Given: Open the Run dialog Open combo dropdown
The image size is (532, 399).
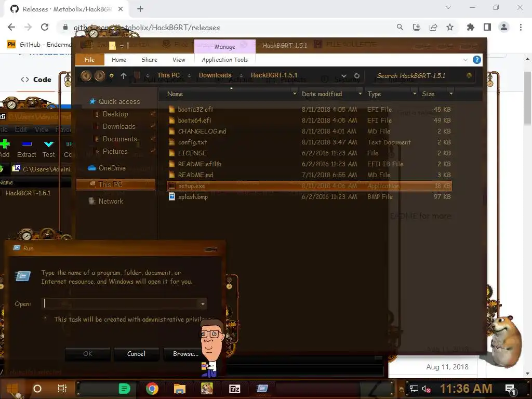Looking at the screenshot, I should [x=203, y=303].
